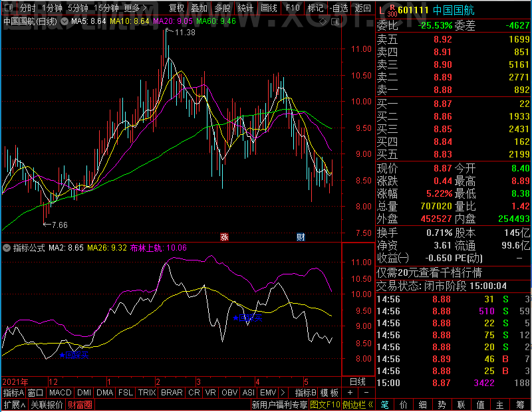Image resolution: width=532 pixels, height=412 pixels.
Task: Open F10 company info
Action: coord(293,8)
